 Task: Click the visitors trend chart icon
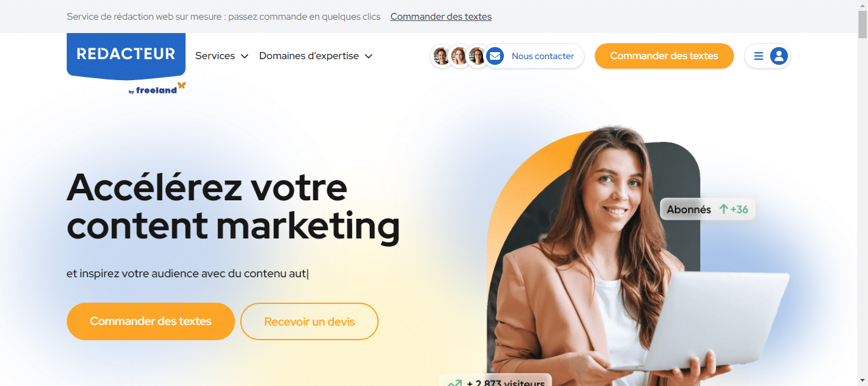(x=454, y=383)
